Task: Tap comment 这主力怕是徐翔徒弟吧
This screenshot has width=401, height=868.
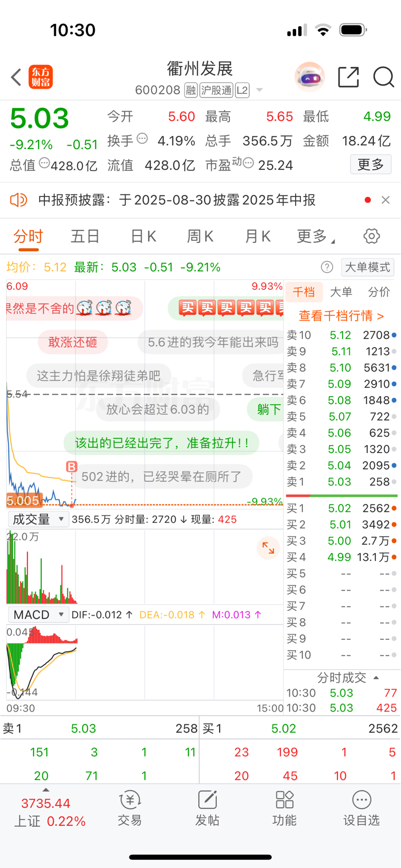Action: click(x=99, y=375)
